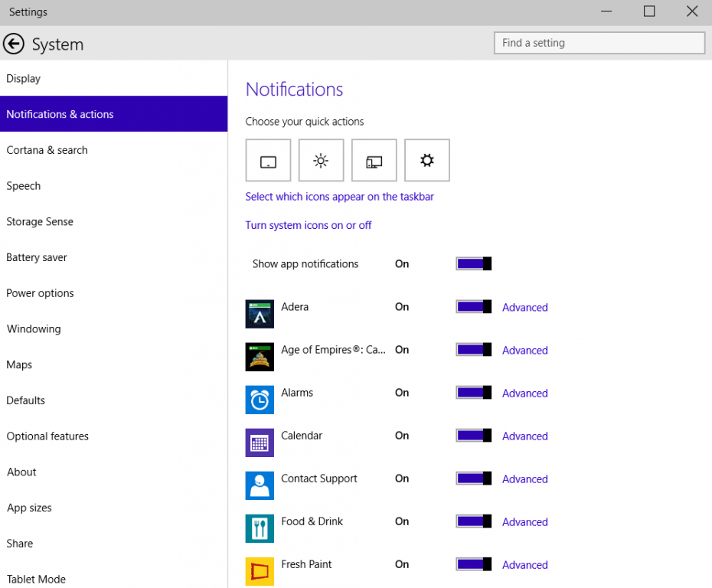Turn off Contact Support notifications

473,479
